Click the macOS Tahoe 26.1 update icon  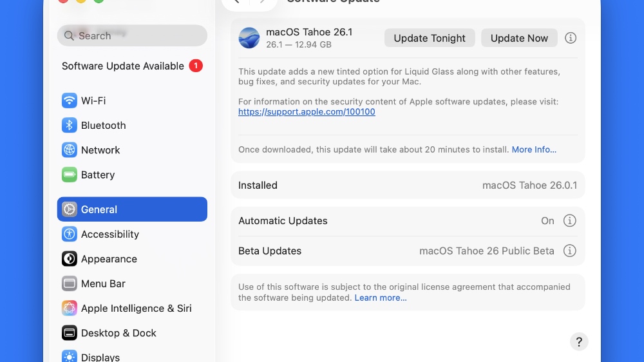point(249,38)
